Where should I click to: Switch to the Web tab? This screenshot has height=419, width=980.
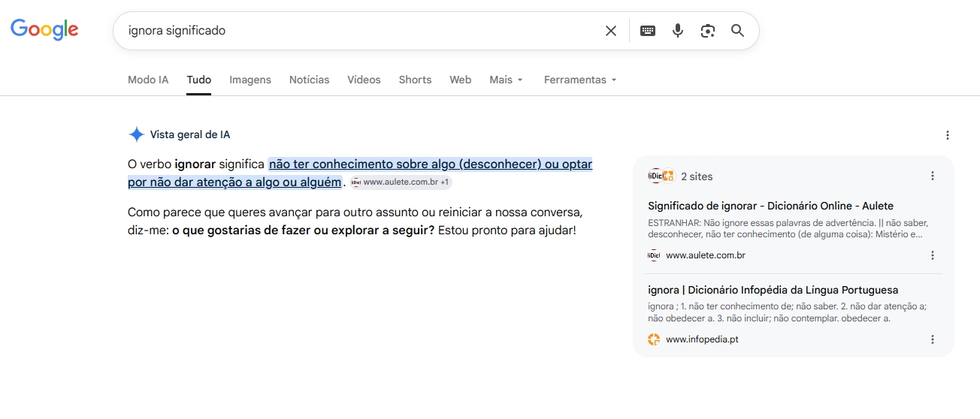coord(461,80)
